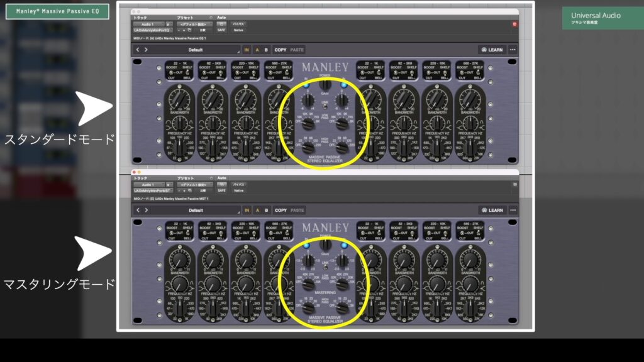The width and height of the screenshot is (644, 362).
Task: Click COPY in the bottom plugin toolbar
Action: [x=280, y=210]
